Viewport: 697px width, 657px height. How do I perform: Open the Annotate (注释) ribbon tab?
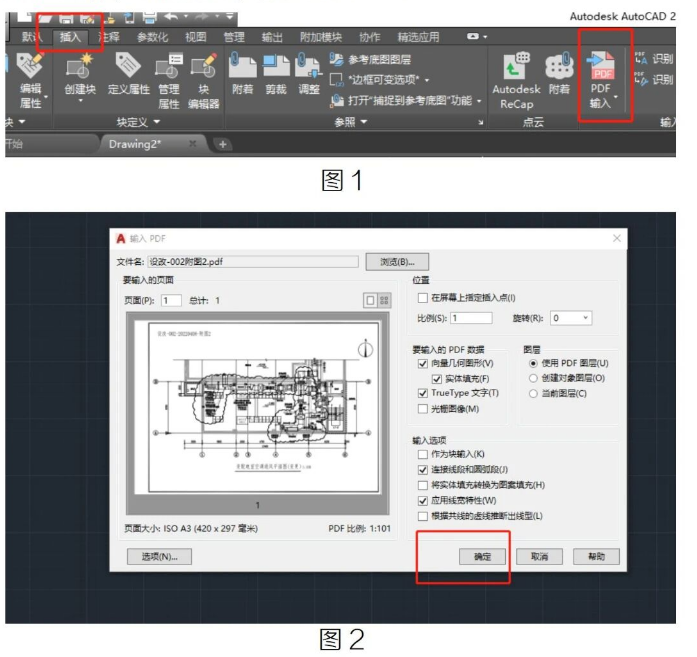pos(108,37)
